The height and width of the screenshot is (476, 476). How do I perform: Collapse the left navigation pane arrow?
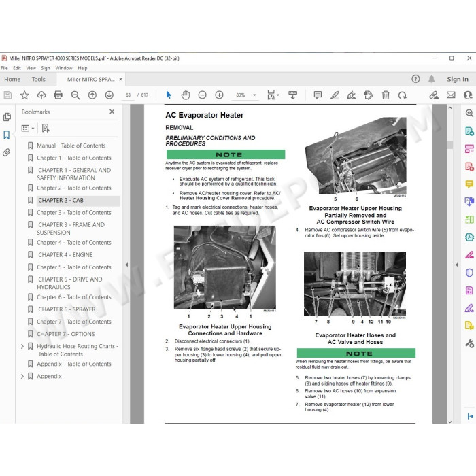click(126, 265)
